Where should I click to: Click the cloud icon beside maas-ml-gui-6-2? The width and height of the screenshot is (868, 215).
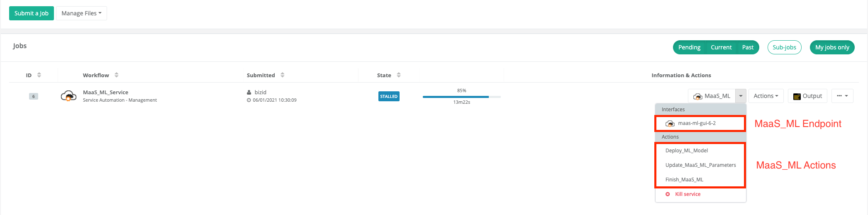point(670,123)
